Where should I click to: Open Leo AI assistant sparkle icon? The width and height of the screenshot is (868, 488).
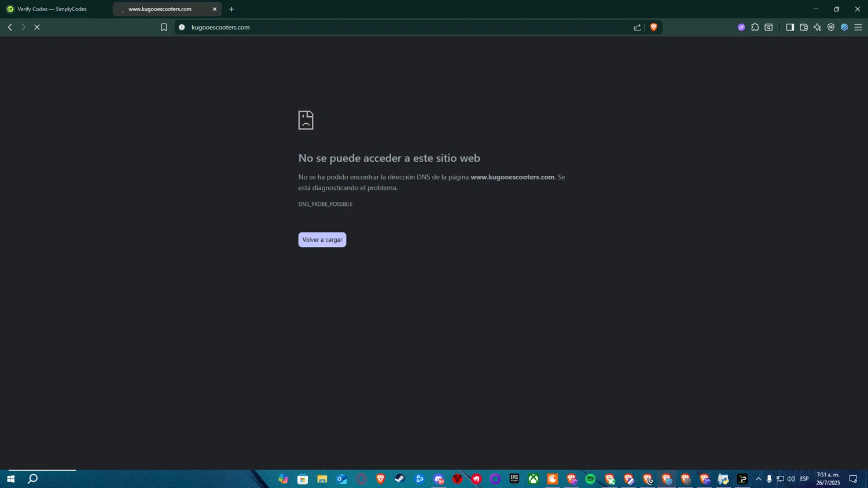click(x=817, y=27)
